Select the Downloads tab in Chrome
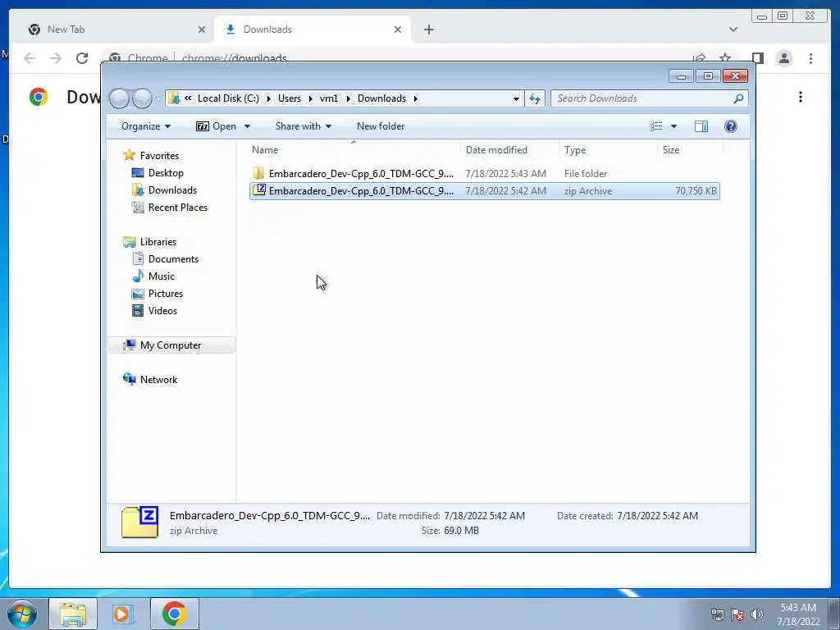This screenshot has width=840, height=630. 312,30
